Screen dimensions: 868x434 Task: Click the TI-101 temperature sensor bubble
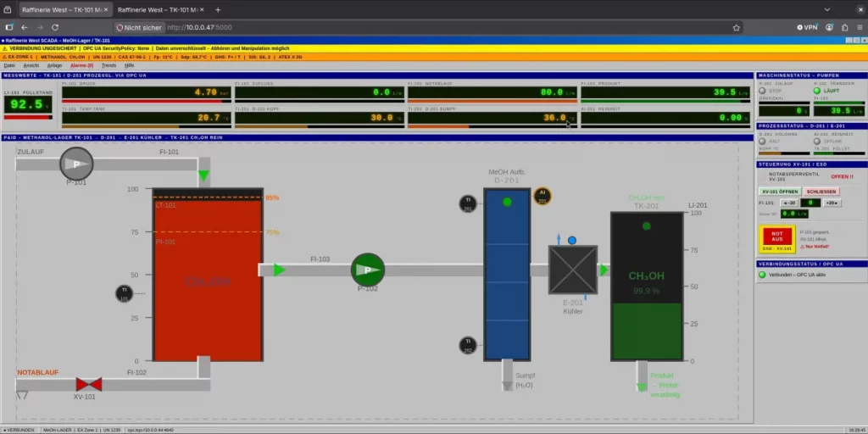point(124,293)
